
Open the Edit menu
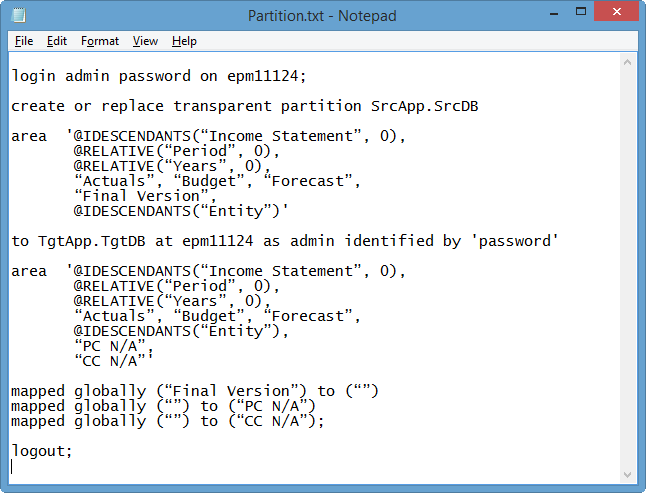click(x=56, y=41)
